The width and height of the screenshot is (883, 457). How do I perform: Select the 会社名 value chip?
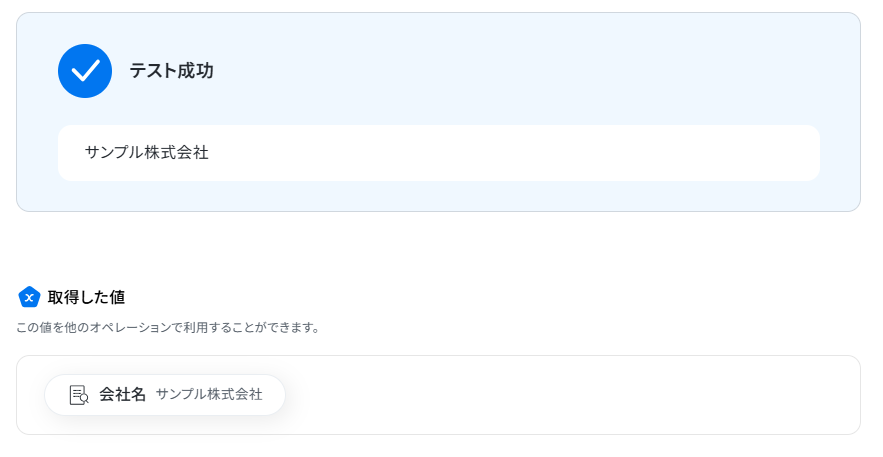[x=165, y=395]
